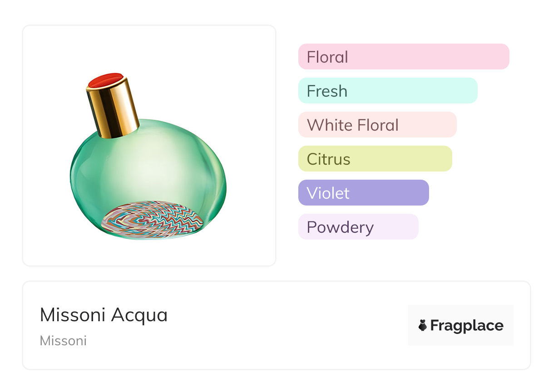The image size is (553, 392).
Task: Click the red top of the bottle cap
Action: pos(106,80)
